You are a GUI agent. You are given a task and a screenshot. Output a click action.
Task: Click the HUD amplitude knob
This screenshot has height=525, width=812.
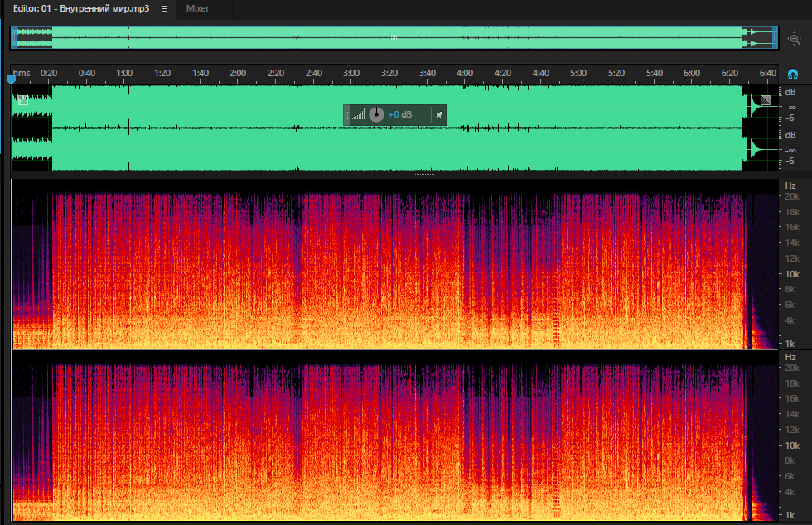pos(376,114)
